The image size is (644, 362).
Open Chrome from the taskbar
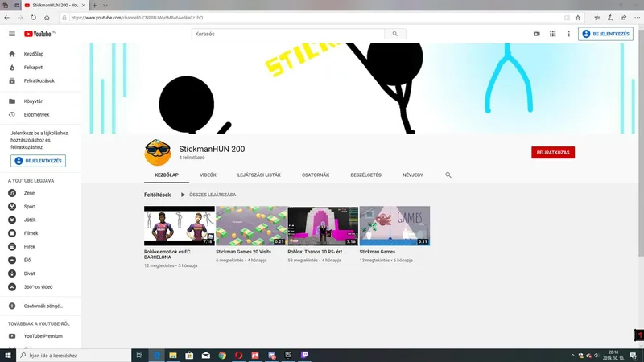(222, 356)
